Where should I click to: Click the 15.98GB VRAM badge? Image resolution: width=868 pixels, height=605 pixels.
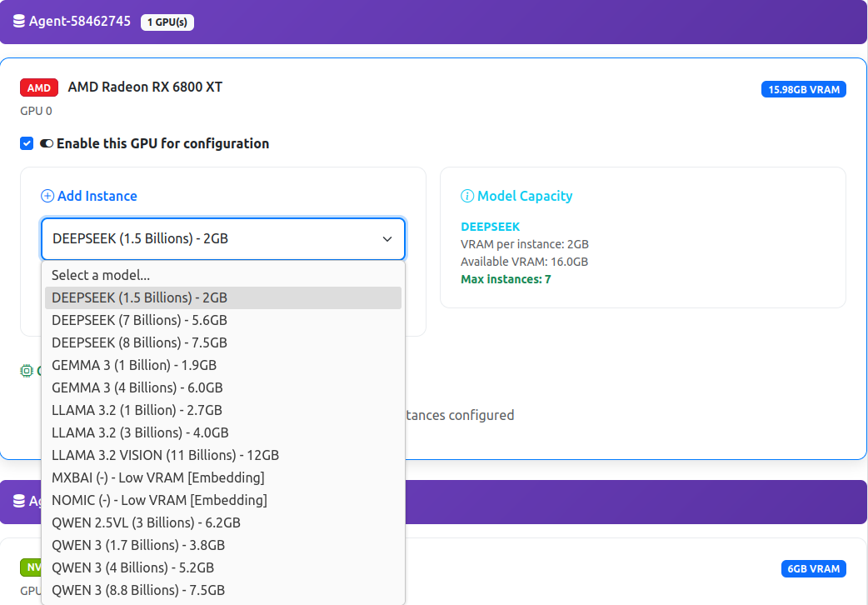click(x=803, y=89)
